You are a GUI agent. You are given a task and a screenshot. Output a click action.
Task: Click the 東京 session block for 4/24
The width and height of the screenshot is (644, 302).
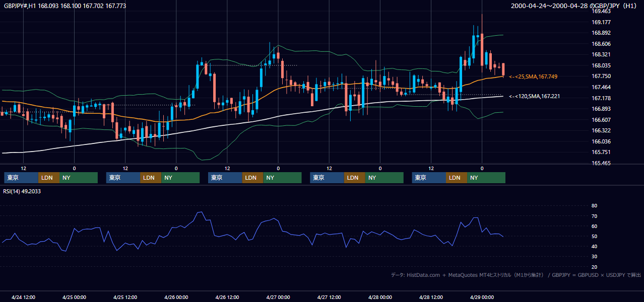point(21,178)
